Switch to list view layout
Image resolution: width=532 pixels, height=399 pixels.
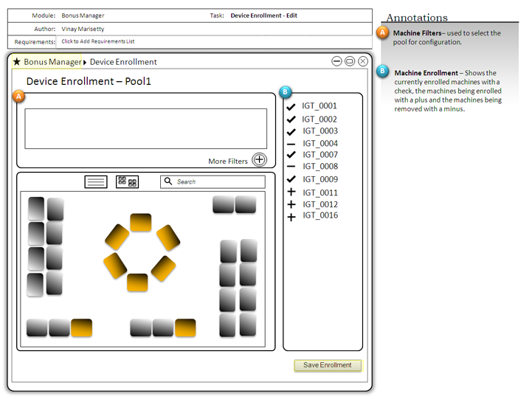point(96,181)
